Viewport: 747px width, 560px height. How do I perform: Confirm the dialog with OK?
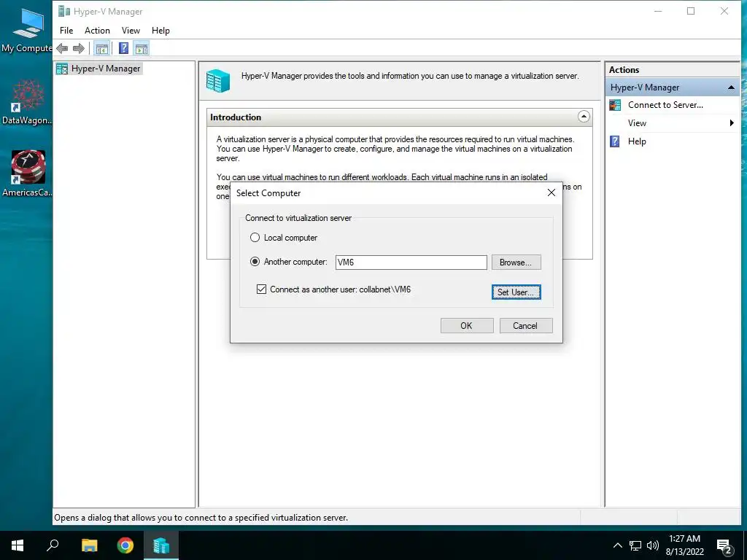pos(466,326)
